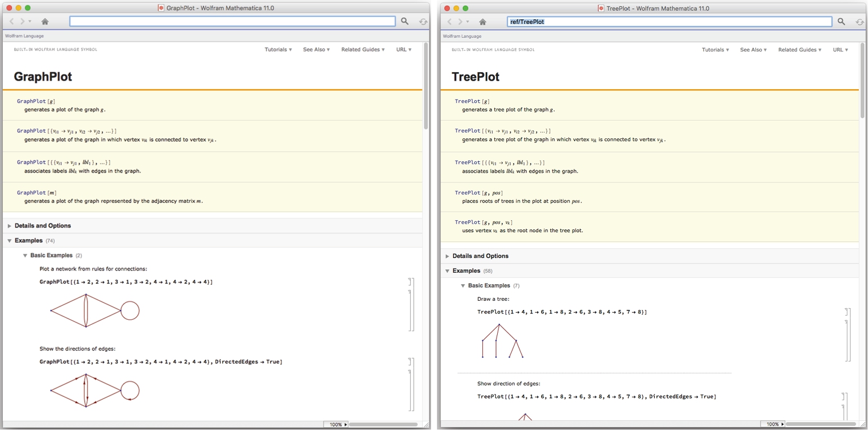
Task: Close the GraphPlot window
Action: pos(9,8)
